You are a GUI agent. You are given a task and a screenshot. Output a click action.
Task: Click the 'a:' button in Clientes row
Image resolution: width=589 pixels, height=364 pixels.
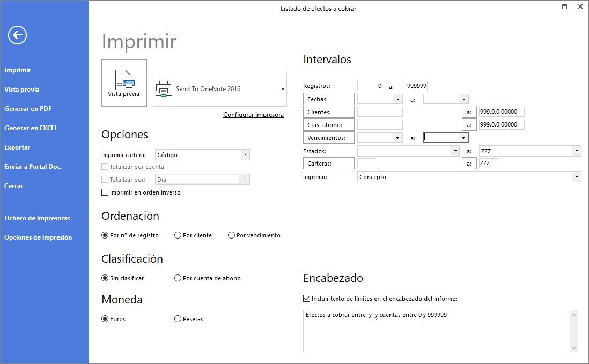click(469, 112)
